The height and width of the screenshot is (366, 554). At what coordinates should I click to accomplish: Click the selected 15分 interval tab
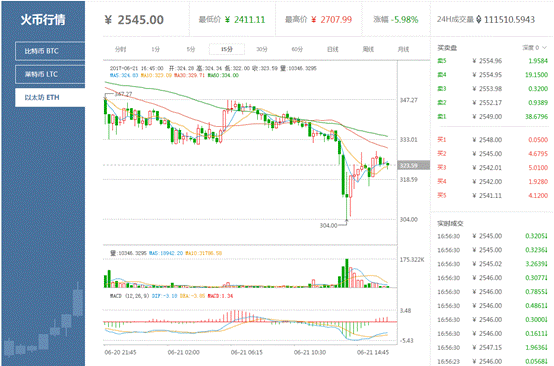pos(227,49)
